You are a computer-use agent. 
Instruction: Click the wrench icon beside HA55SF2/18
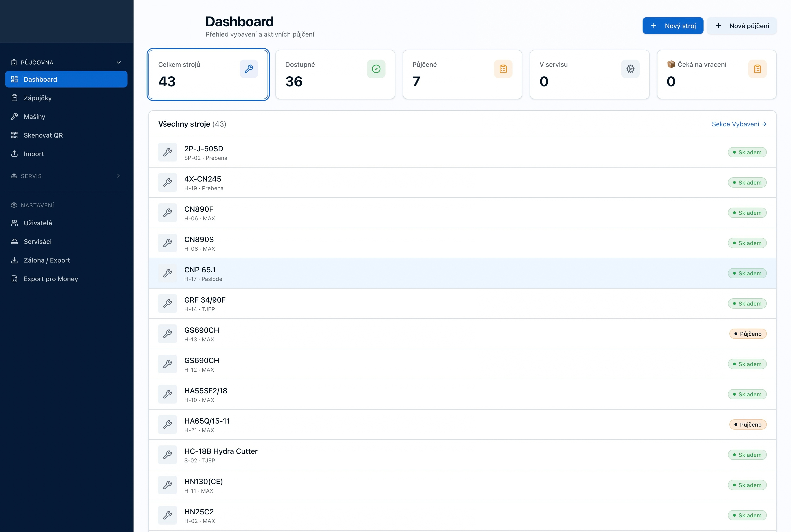tap(168, 394)
